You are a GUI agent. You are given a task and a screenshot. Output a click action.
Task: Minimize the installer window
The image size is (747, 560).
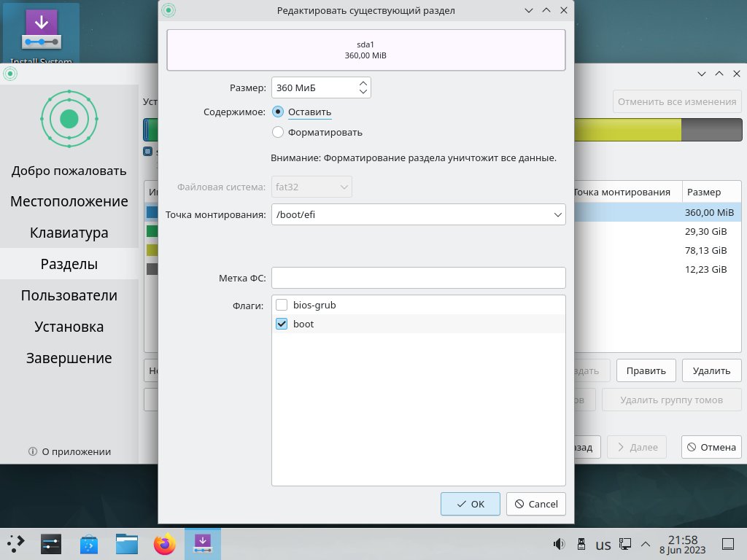point(702,74)
